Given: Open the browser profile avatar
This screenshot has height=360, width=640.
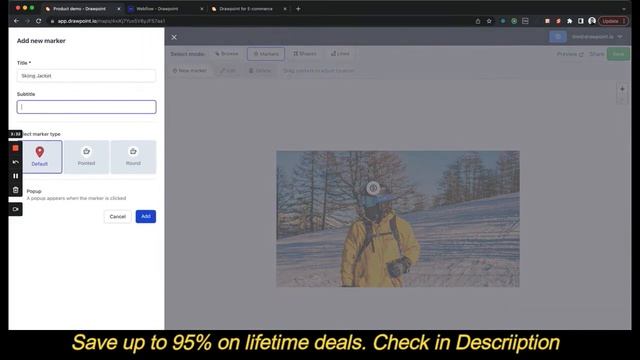Looking at the screenshot, I should pyautogui.click(x=592, y=21).
